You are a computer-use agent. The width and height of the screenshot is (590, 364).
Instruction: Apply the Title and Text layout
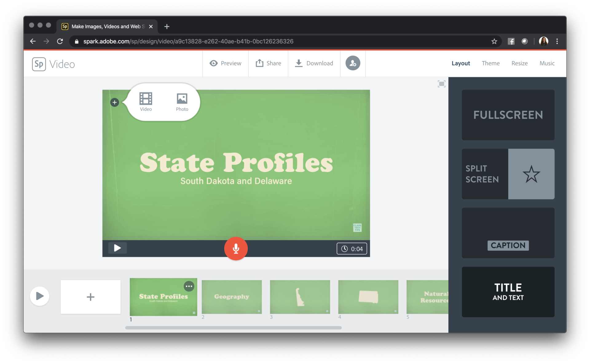pyautogui.click(x=508, y=292)
